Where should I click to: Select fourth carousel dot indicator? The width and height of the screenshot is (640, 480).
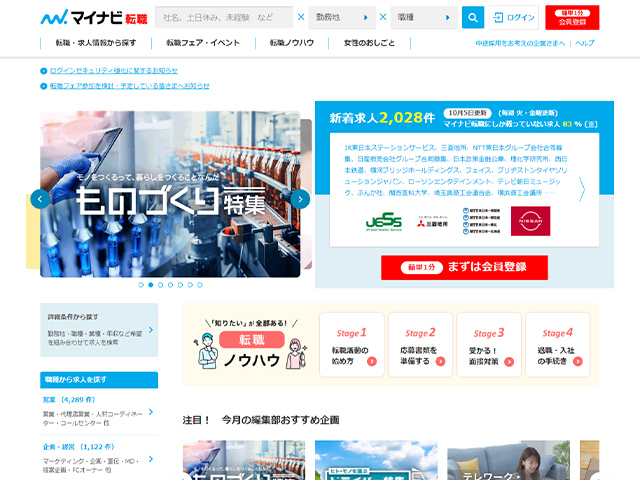170,285
